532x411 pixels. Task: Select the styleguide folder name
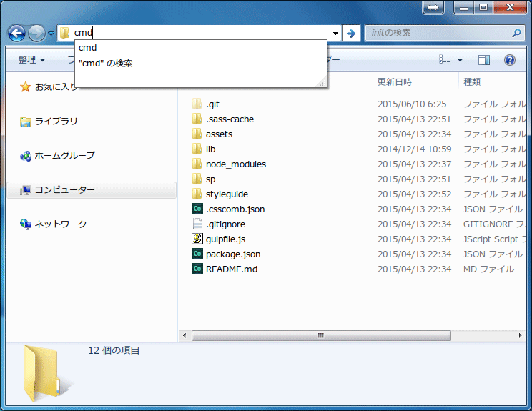pos(227,194)
